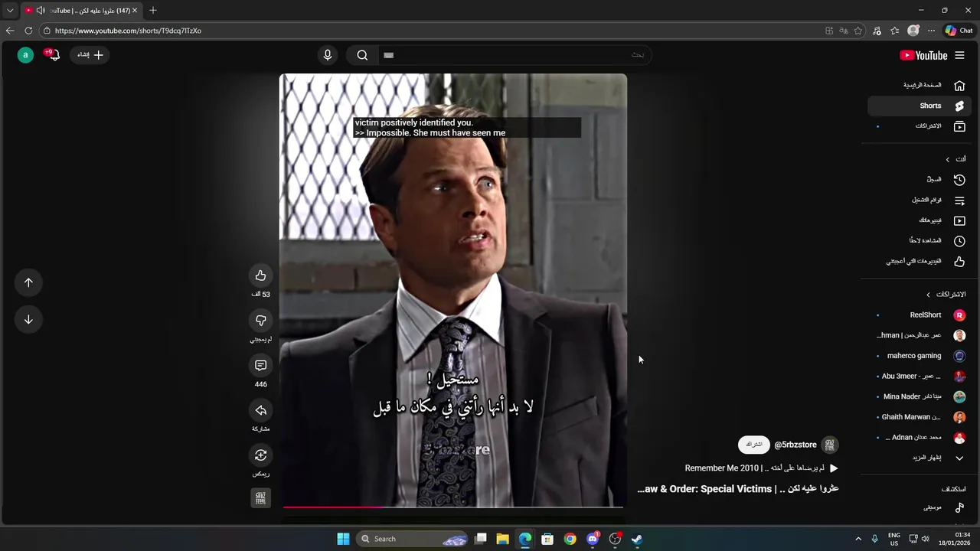The height and width of the screenshot is (551, 980).
Task: Open the translate page icon
Action: pyautogui.click(x=844, y=31)
